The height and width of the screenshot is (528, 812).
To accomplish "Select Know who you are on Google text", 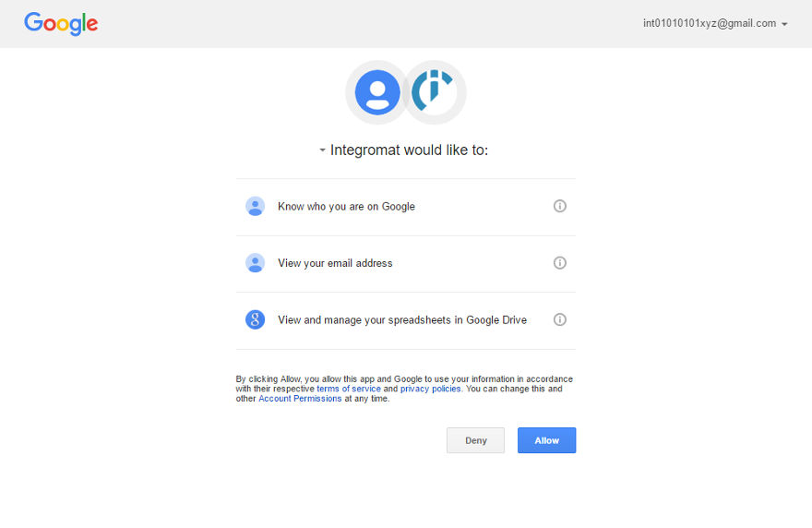I will 346,207.
